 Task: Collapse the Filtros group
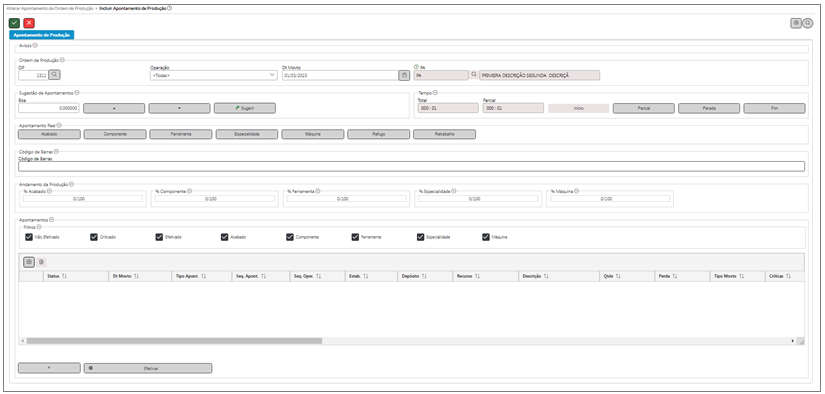coord(38,227)
